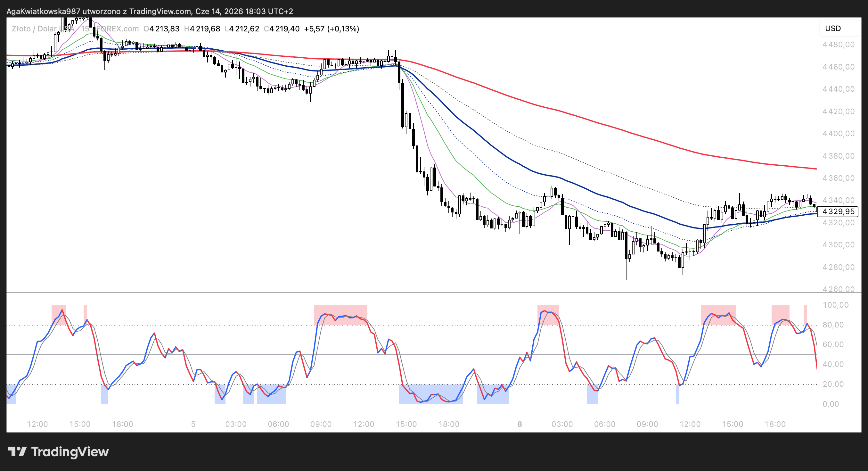The height and width of the screenshot is (471, 868).
Task: Click the open value O4 213,83
Action: pyautogui.click(x=161, y=29)
